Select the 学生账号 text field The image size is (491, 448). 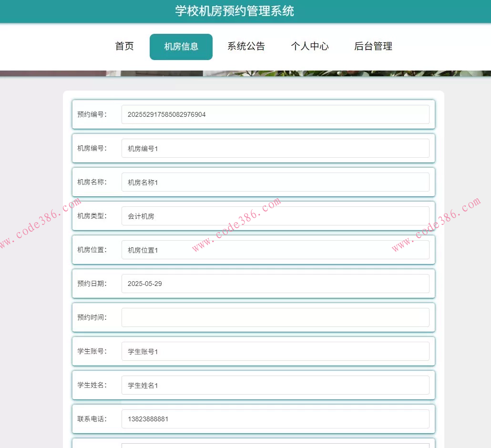pos(276,351)
